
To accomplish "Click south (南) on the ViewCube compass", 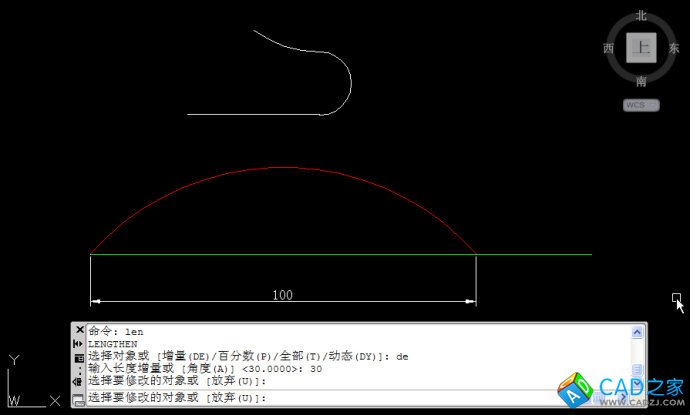I will (641, 81).
